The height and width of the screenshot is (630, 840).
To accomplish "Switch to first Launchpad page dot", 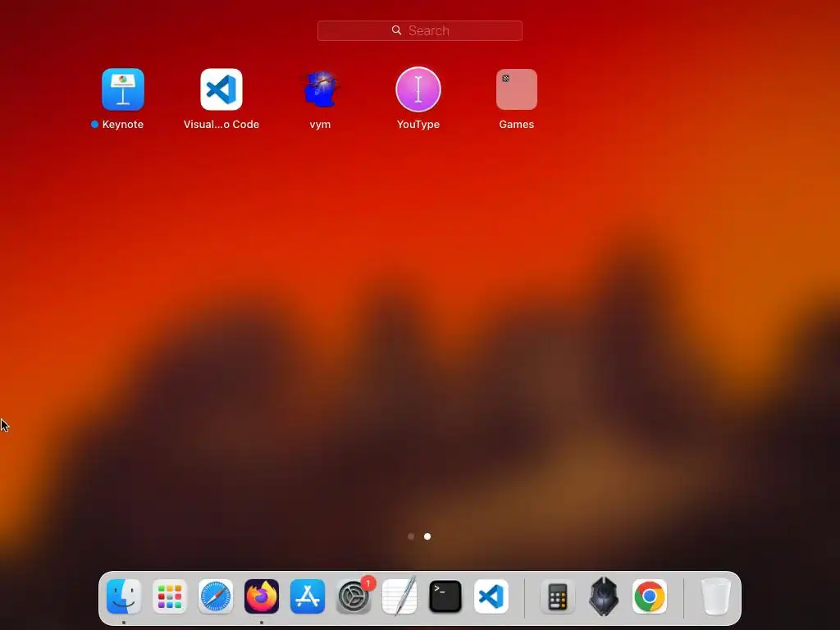I will coord(411,536).
